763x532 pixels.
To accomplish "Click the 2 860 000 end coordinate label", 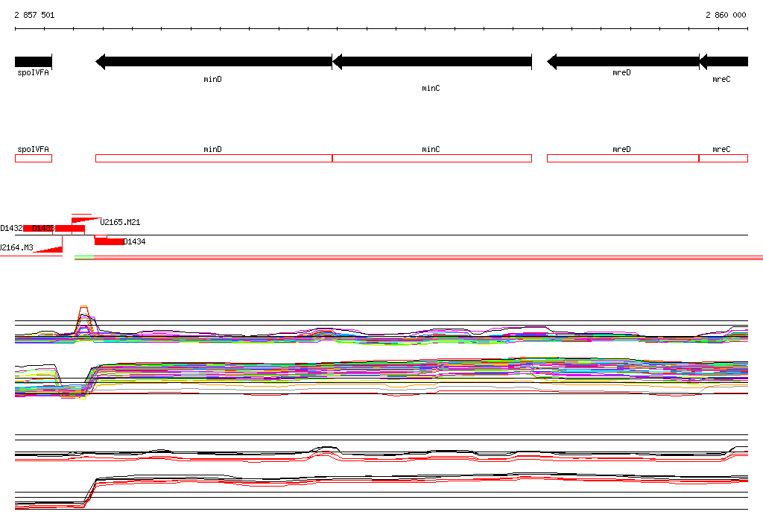I will (726, 15).
